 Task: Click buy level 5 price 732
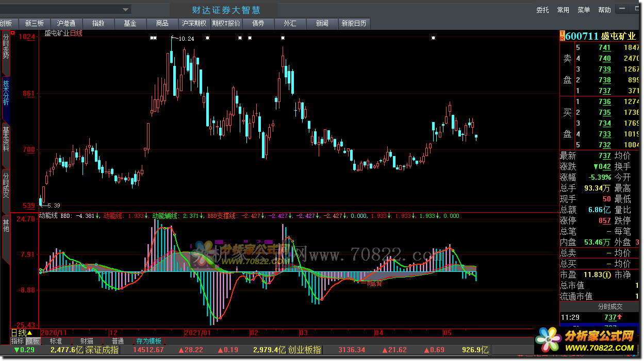[x=605, y=145]
